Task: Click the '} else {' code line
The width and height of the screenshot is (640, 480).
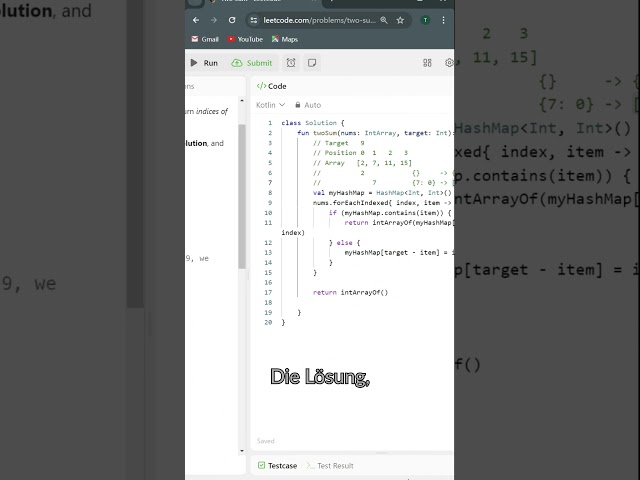Action: pyautogui.click(x=344, y=242)
